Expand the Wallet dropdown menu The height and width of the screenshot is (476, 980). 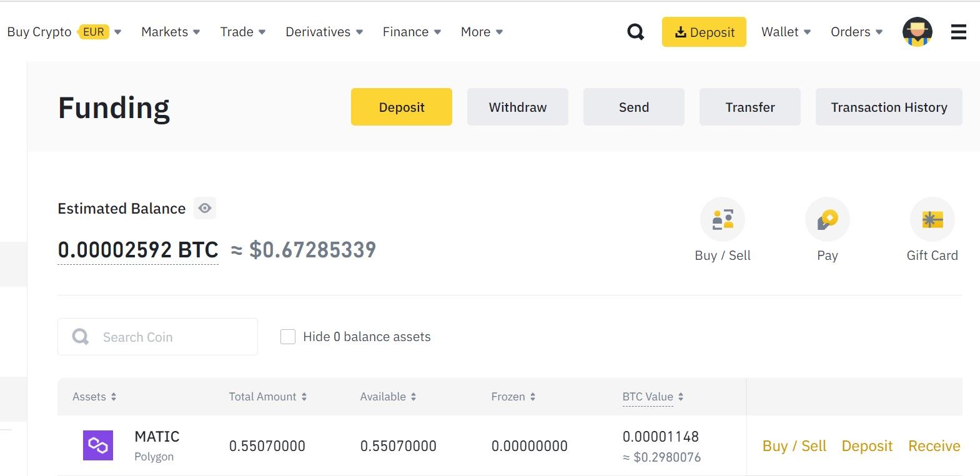tap(785, 32)
